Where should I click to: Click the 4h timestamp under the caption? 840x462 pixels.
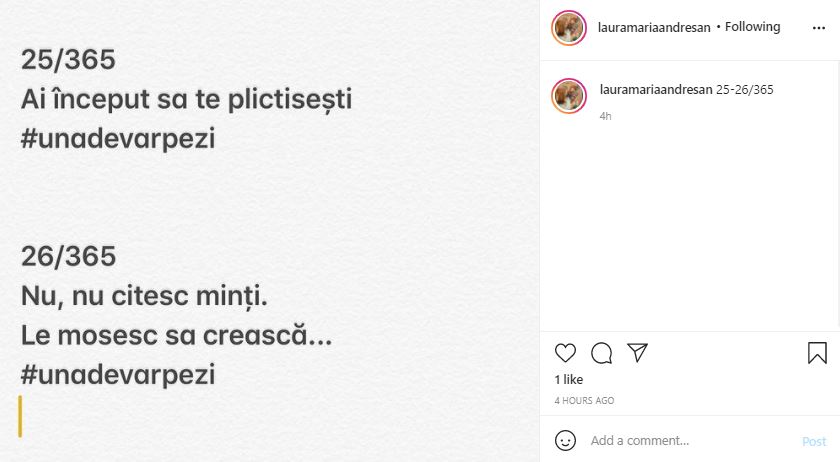point(605,116)
